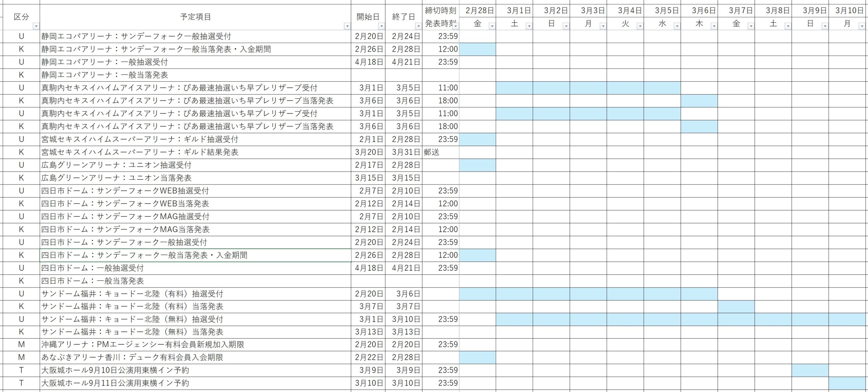
Task: Click the 区分 M cell in 沖縄アリーナ row
Action: [x=21, y=345]
